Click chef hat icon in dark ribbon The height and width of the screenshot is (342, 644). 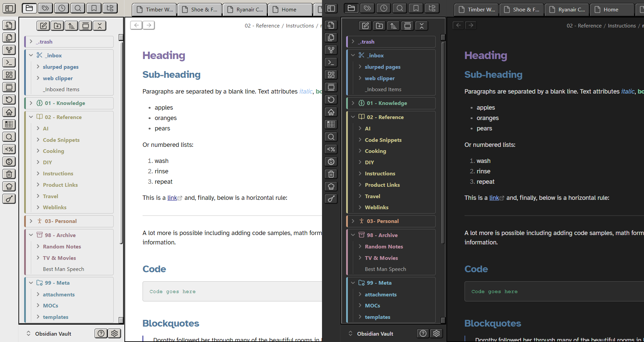[x=331, y=186]
